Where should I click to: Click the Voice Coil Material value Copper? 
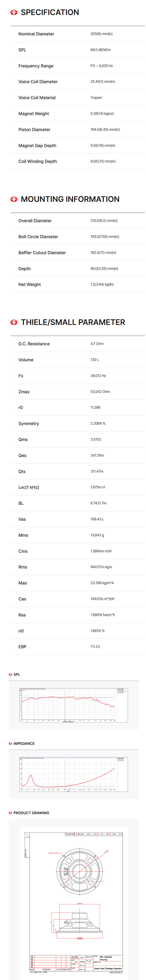point(96,98)
